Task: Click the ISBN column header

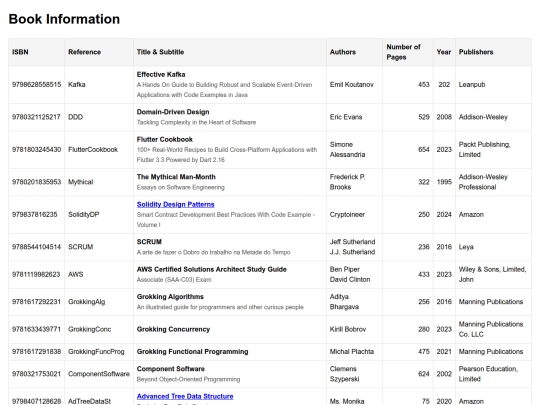Action: (x=37, y=52)
